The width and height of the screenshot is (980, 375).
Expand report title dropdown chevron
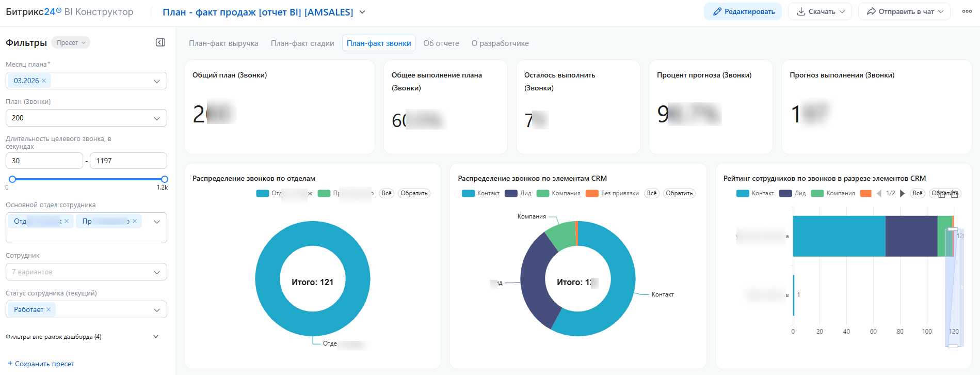point(362,12)
